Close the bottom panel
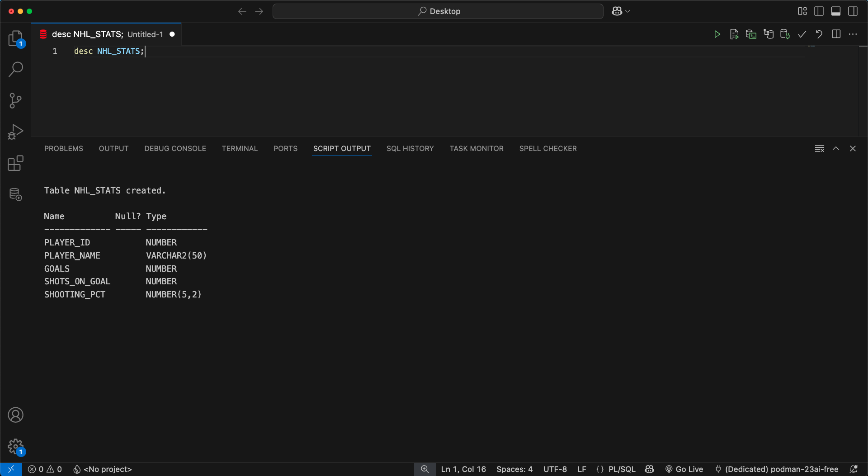This screenshot has height=476, width=868. click(853, 148)
